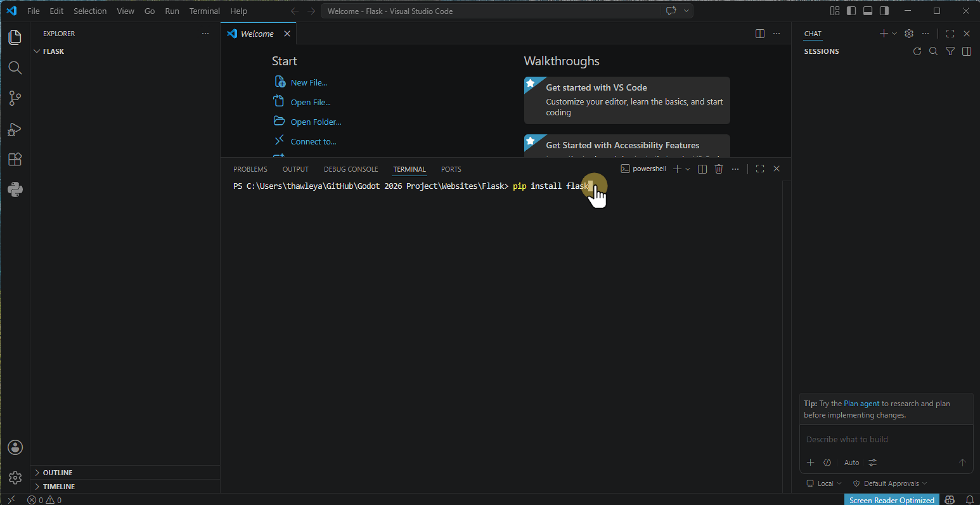The width and height of the screenshot is (980, 505).
Task: Open the Auto model picker
Action: click(x=851, y=463)
